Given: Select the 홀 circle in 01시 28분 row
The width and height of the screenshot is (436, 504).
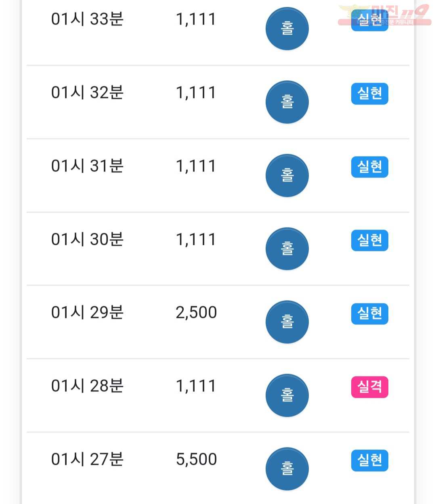Looking at the screenshot, I should click(x=287, y=395).
